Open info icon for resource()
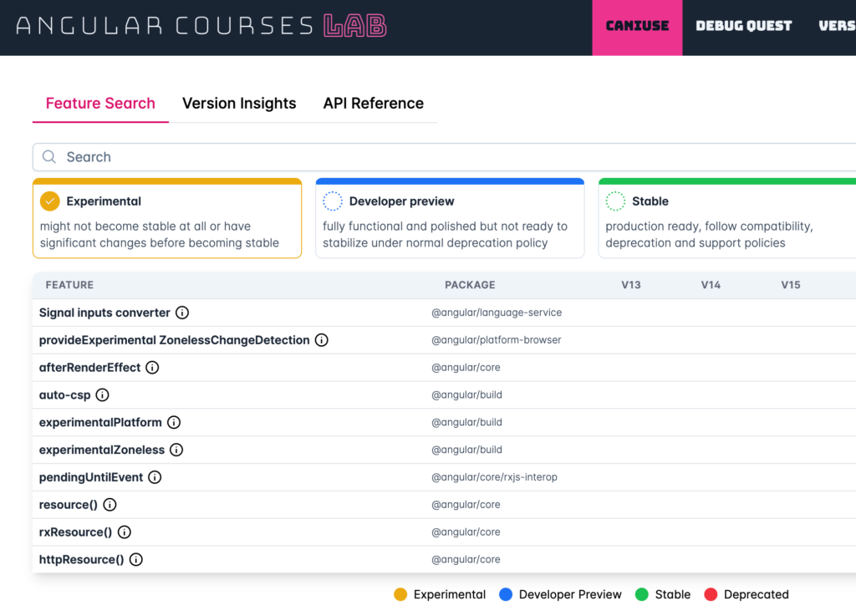 (x=110, y=505)
